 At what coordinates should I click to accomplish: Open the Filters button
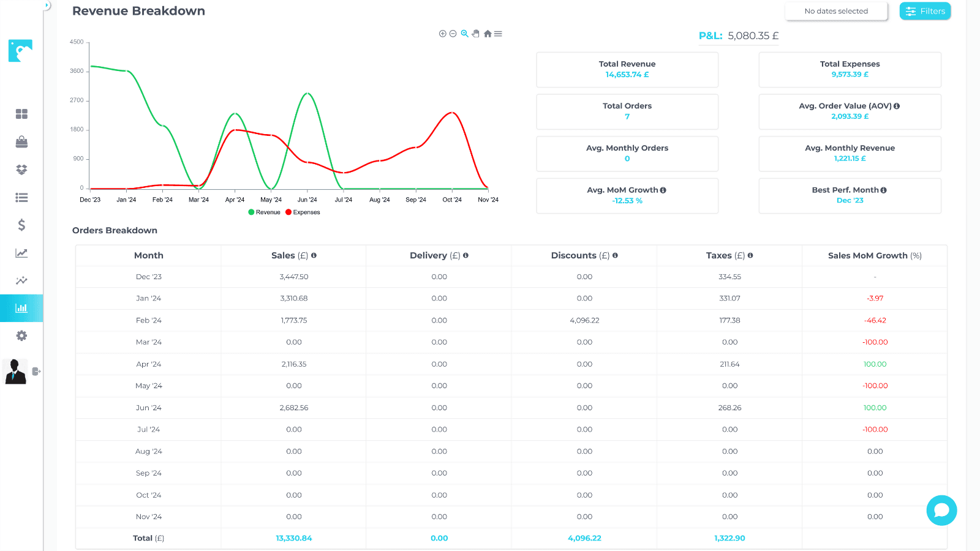coord(925,11)
